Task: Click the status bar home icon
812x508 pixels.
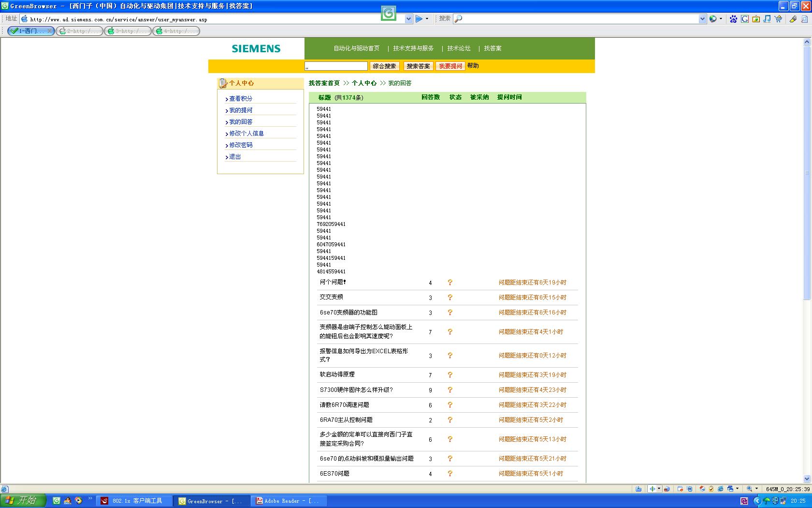Action: pyautogui.click(x=702, y=489)
